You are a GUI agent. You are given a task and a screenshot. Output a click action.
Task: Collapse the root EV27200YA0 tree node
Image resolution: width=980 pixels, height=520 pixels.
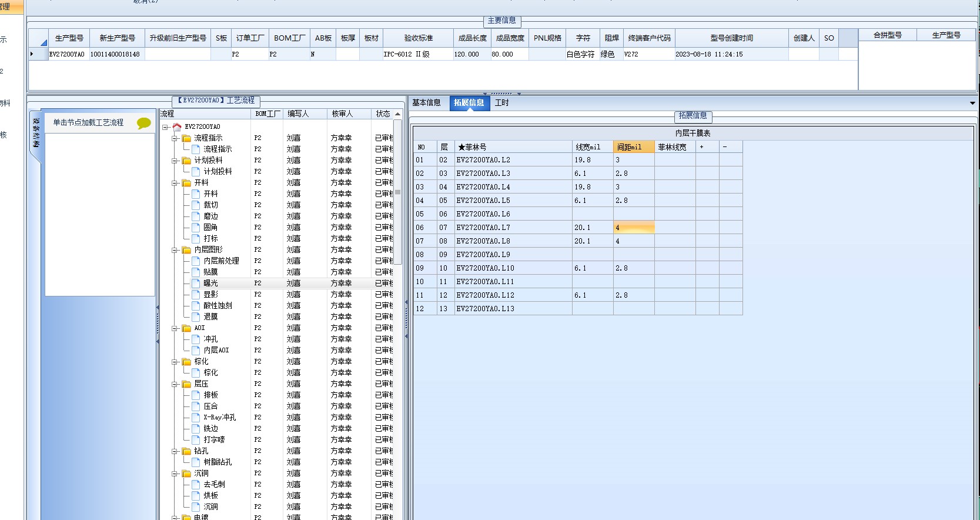point(165,126)
